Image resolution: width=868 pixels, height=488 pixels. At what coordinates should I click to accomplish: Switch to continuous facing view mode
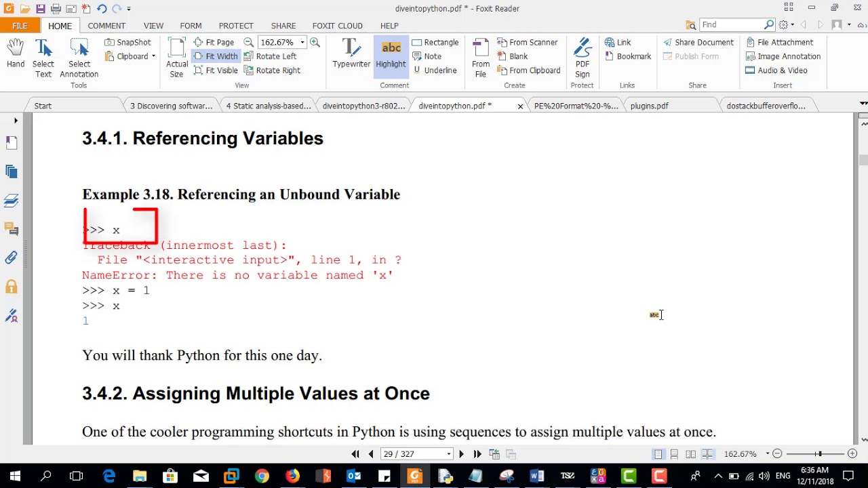click(707, 454)
